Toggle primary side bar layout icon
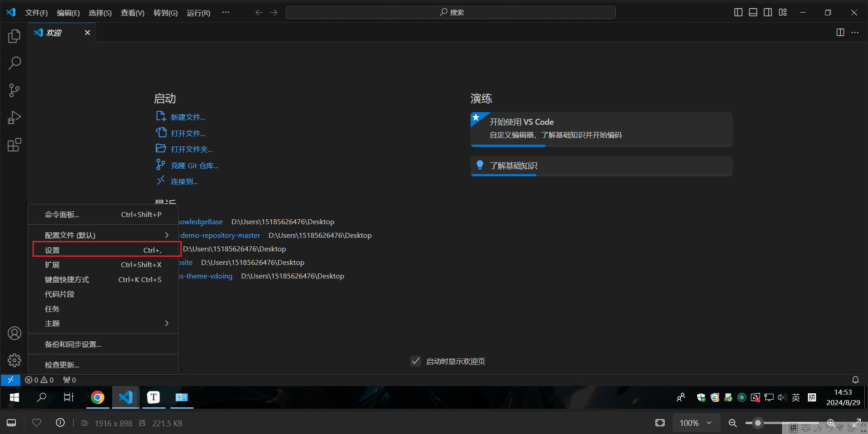 [x=738, y=12]
